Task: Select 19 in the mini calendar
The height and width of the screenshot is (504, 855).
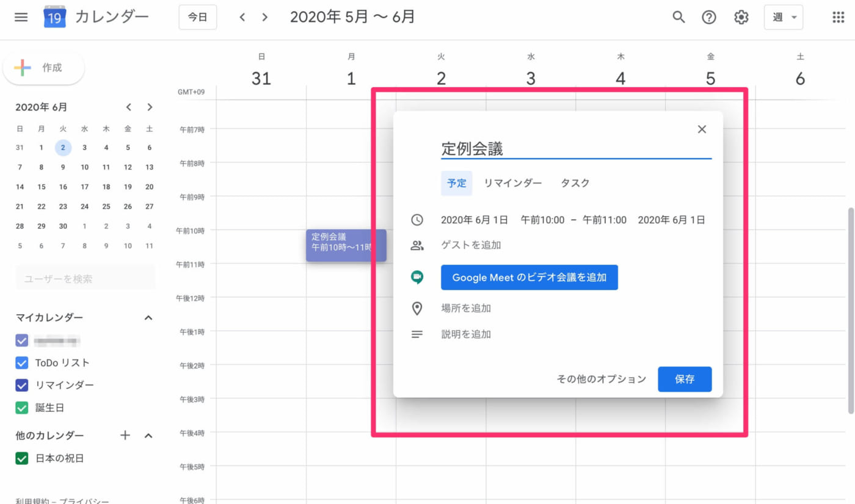Action: coord(128,187)
